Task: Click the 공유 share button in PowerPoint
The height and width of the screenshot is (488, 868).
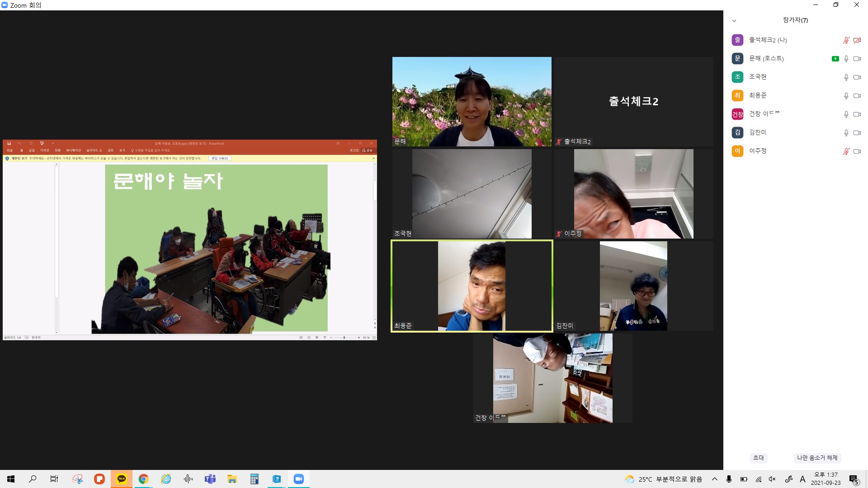Action: click(368, 150)
